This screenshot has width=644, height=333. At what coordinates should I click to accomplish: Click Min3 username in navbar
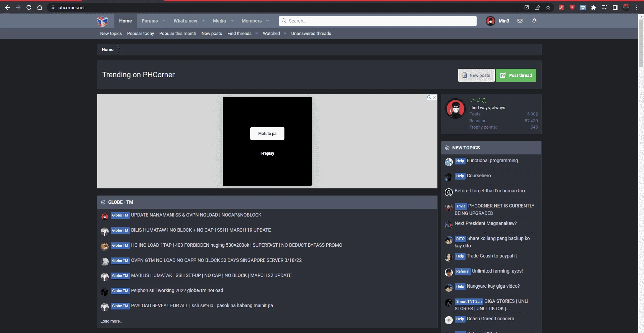click(x=504, y=21)
